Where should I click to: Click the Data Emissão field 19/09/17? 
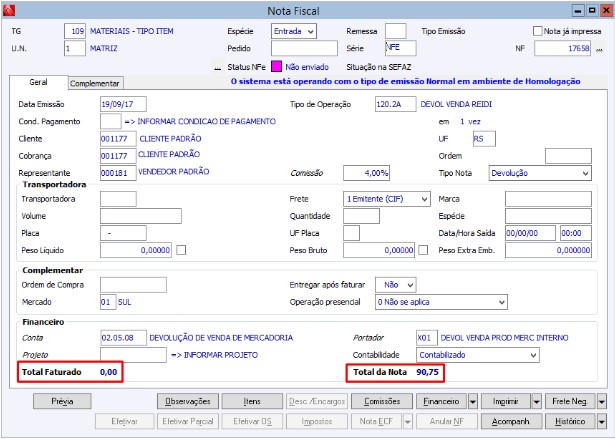(x=123, y=104)
